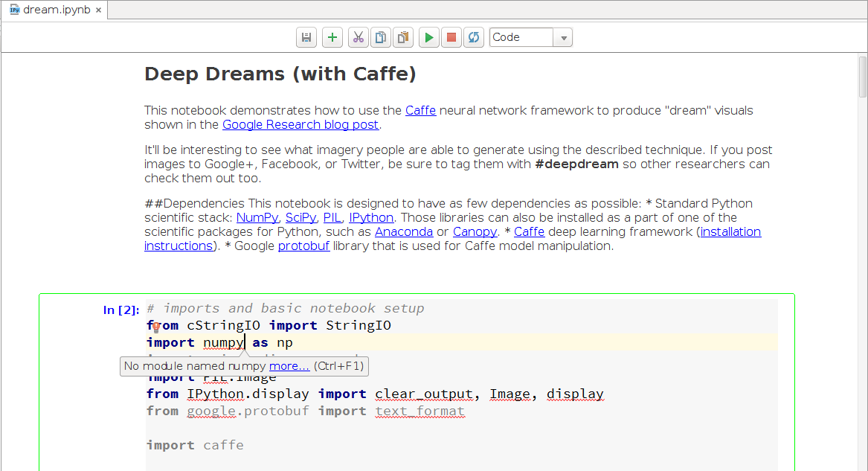Image resolution: width=868 pixels, height=471 pixels.
Task: Save the notebook with the floppy disk icon
Action: click(306, 38)
